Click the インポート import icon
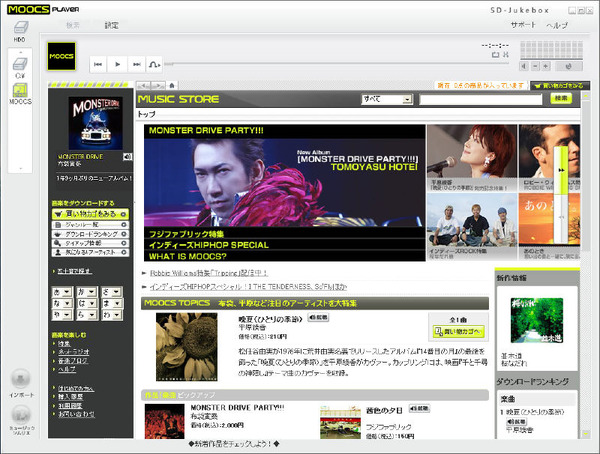Screen dimensions: 600x454 pyautogui.click(x=21, y=379)
